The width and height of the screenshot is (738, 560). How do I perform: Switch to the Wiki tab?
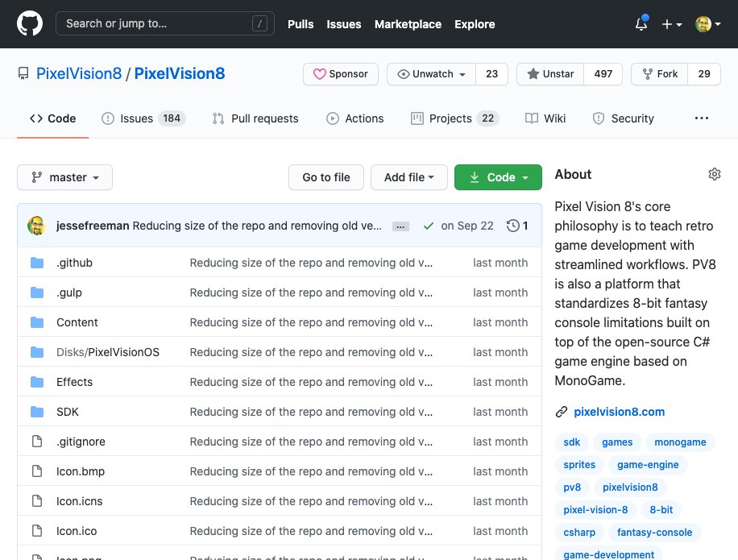tap(545, 118)
